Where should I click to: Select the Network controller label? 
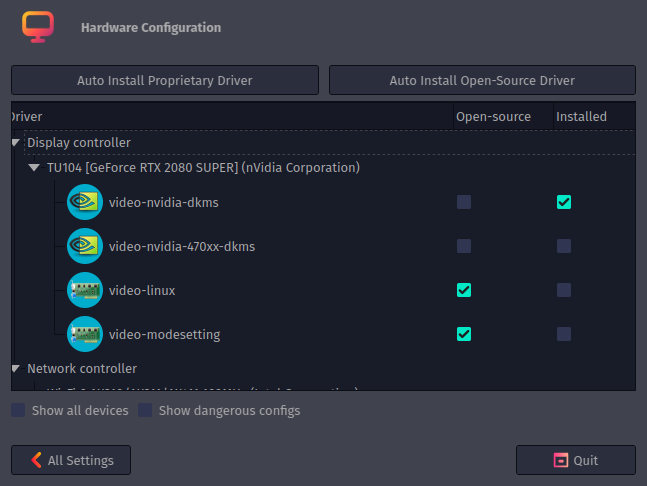82,368
